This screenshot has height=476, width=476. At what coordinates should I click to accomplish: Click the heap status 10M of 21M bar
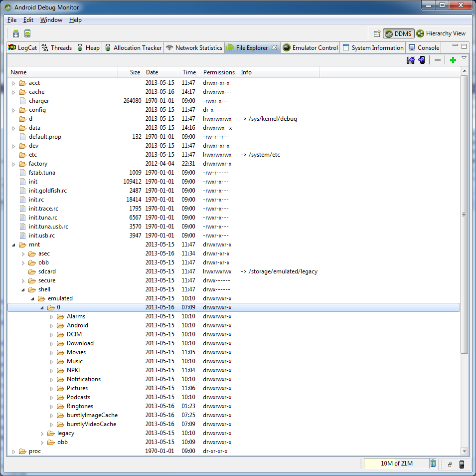(396, 463)
